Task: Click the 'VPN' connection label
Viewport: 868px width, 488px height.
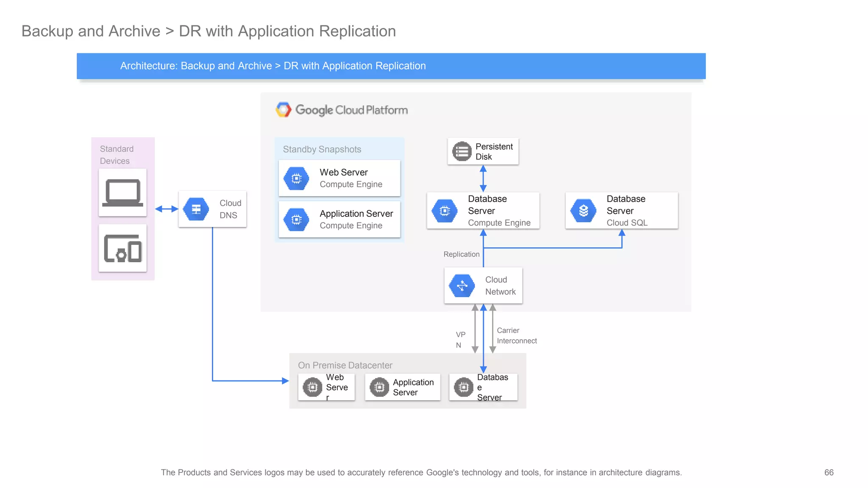Action: [x=461, y=340]
